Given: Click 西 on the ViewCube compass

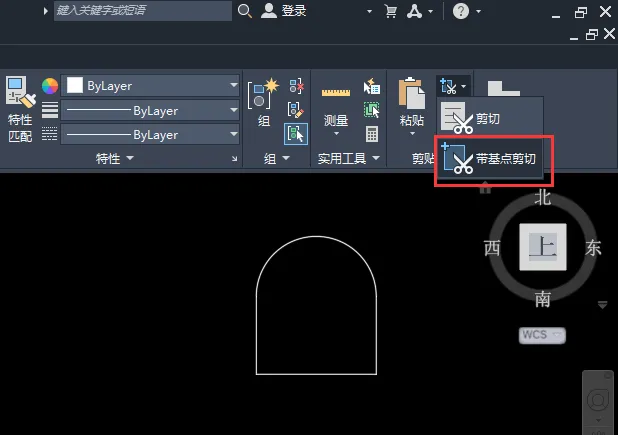Looking at the screenshot, I should [492, 248].
